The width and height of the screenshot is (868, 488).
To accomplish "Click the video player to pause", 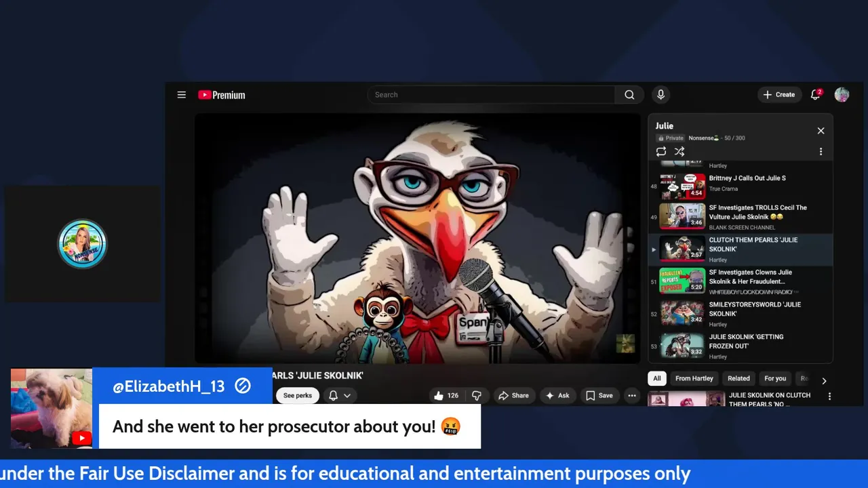I will point(418,238).
